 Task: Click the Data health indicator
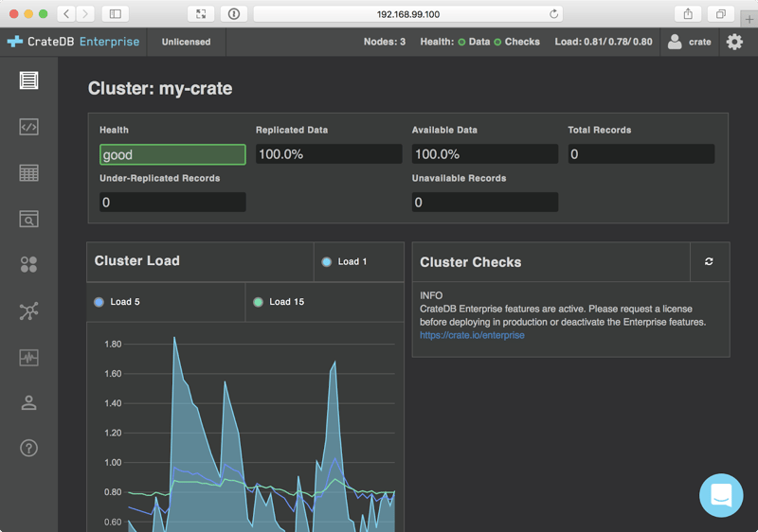(x=475, y=42)
